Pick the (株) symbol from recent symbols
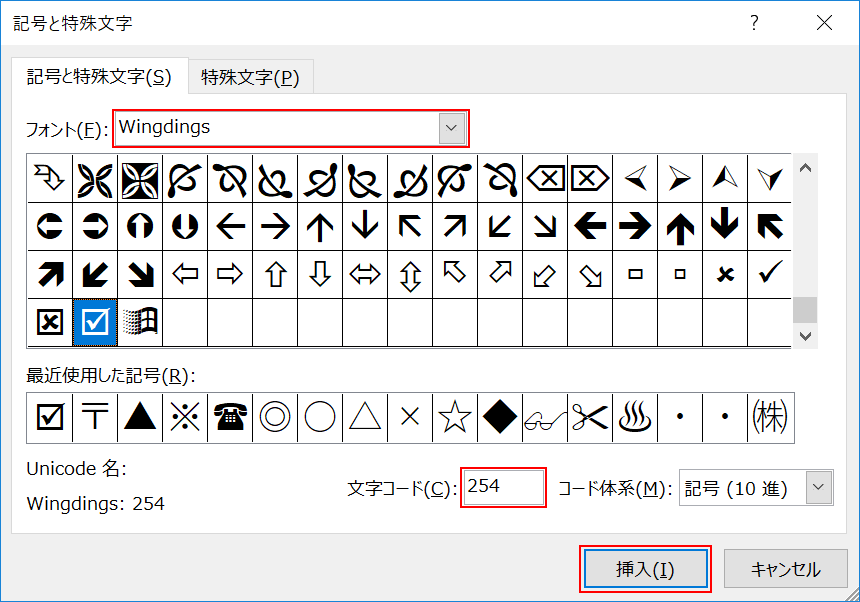This screenshot has height=602, width=860. [x=770, y=418]
